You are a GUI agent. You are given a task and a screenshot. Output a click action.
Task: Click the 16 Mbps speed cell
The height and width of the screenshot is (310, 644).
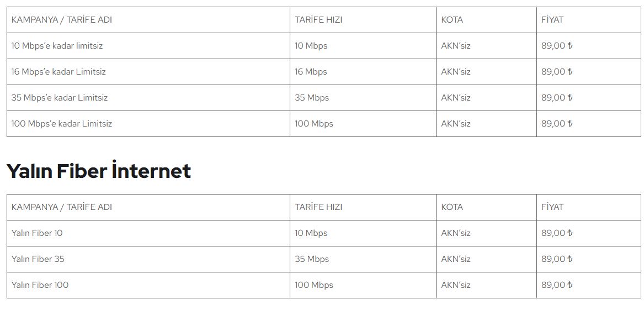[x=311, y=71]
